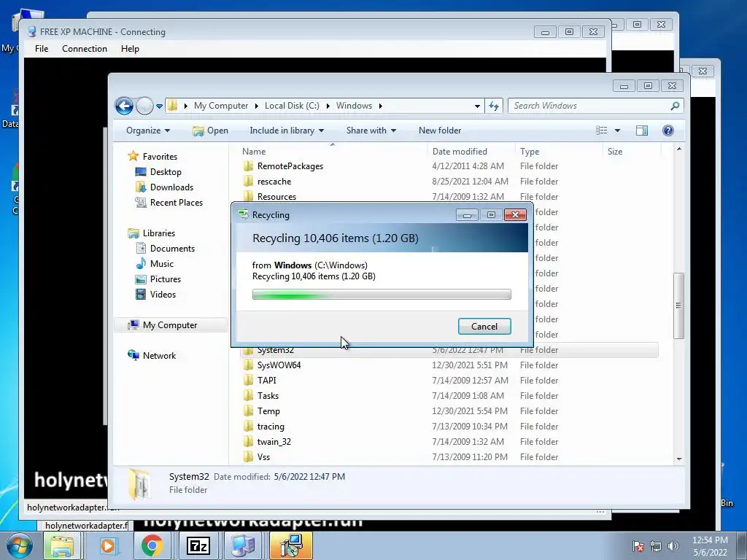This screenshot has height=560, width=747.
Task: Click scroll down arrow in file list
Action: [679, 459]
